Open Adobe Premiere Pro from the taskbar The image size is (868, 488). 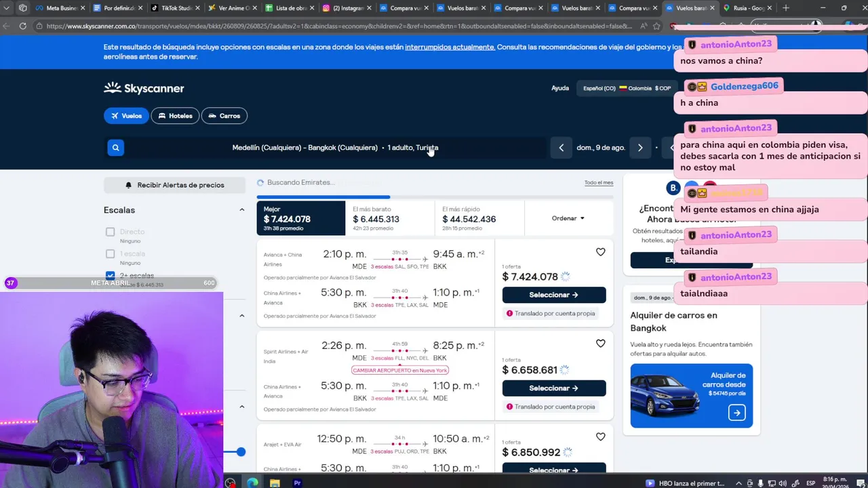pos(297,483)
